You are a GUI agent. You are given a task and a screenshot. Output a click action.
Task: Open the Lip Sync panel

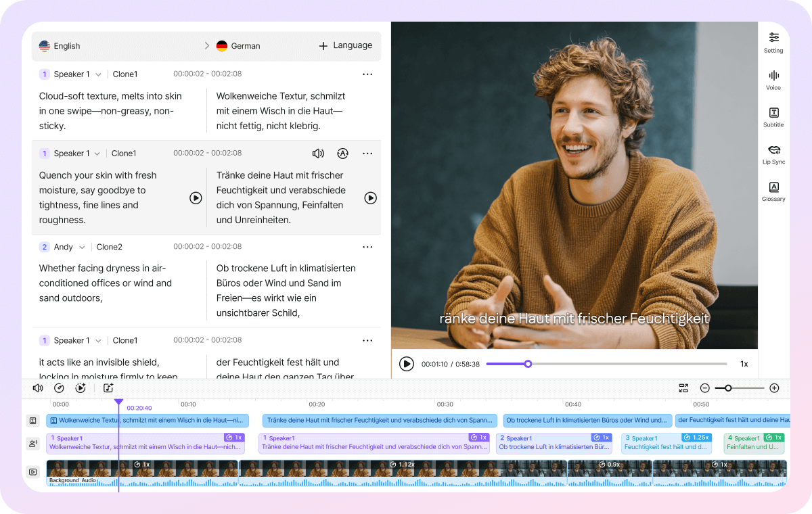click(773, 154)
